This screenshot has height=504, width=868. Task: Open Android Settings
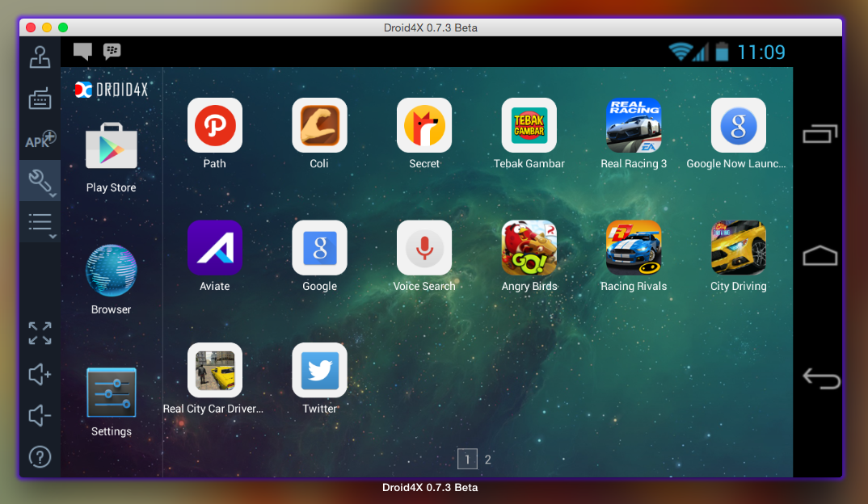[112, 393]
